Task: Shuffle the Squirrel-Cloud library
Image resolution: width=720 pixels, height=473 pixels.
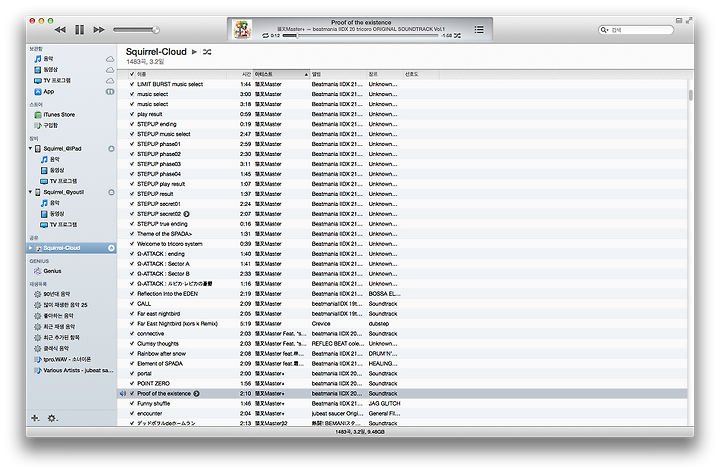Action: click(207, 52)
